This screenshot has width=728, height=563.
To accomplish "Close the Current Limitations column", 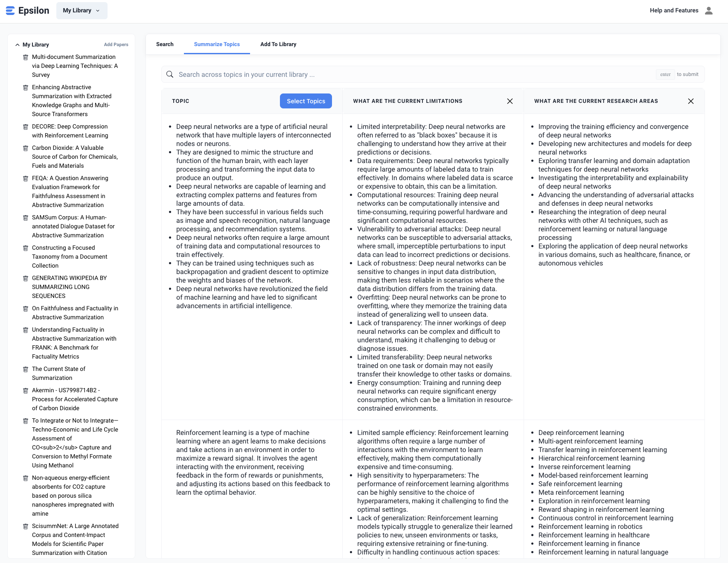I will (x=510, y=101).
